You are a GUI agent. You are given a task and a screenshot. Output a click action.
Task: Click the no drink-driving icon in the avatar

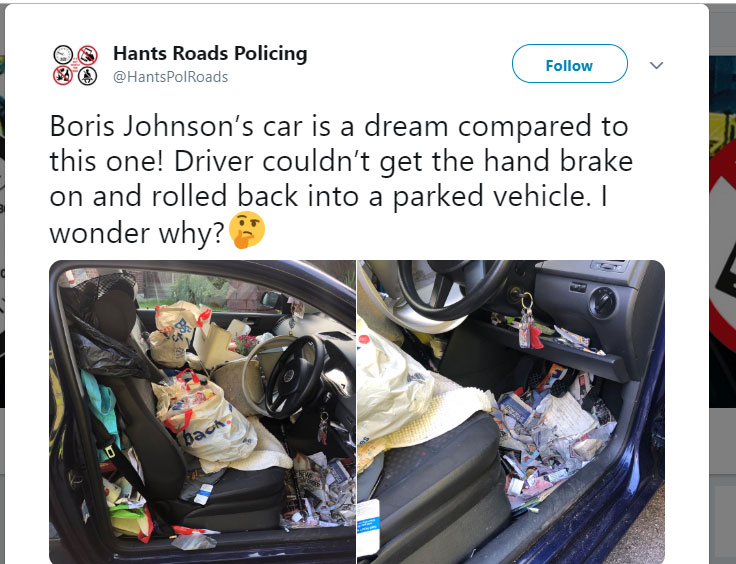coord(63,76)
